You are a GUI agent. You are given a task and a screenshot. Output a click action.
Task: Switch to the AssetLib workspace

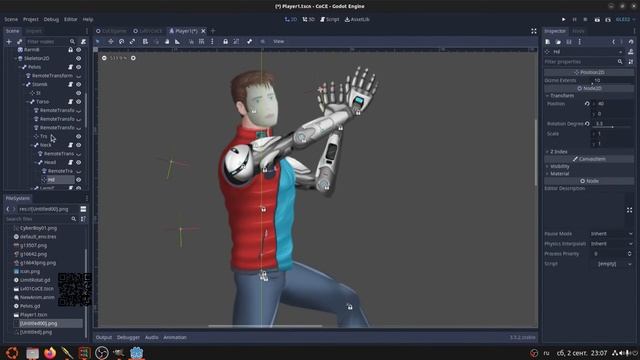pyautogui.click(x=357, y=19)
